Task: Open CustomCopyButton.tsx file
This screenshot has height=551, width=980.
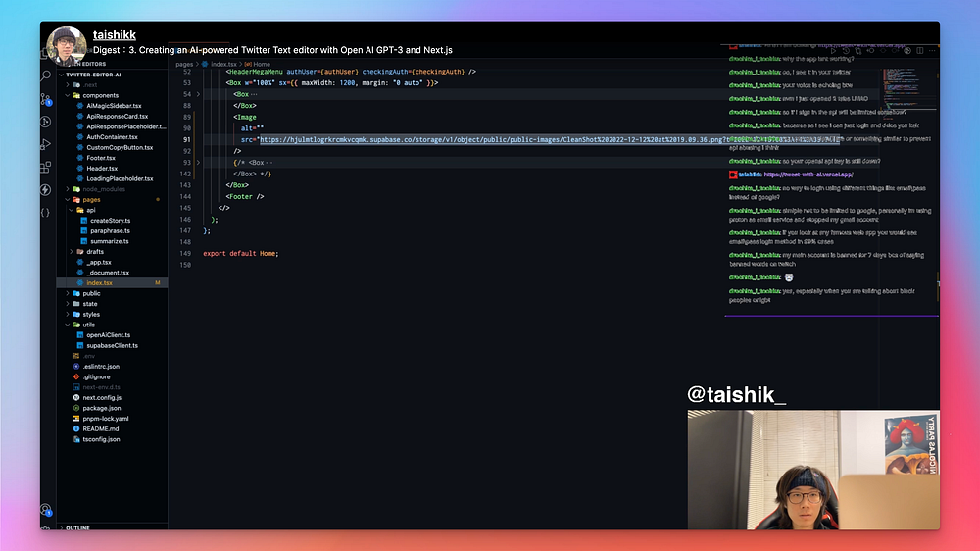Action: (120, 148)
